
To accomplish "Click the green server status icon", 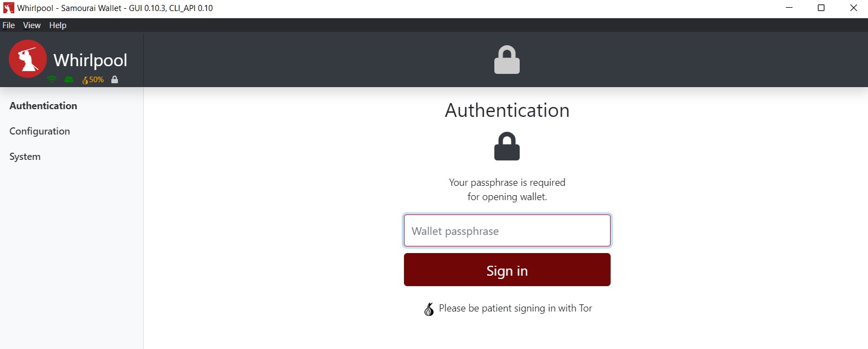I will pos(69,79).
